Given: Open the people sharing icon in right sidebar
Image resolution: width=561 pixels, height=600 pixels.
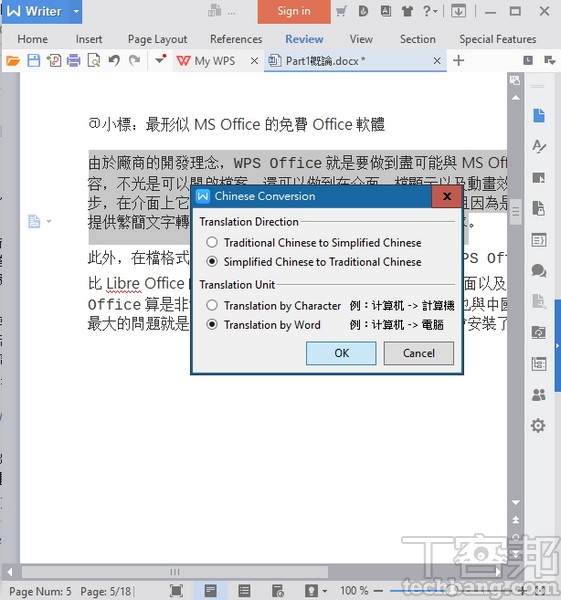Looking at the screenshot, I should click(x=539, y=394).
